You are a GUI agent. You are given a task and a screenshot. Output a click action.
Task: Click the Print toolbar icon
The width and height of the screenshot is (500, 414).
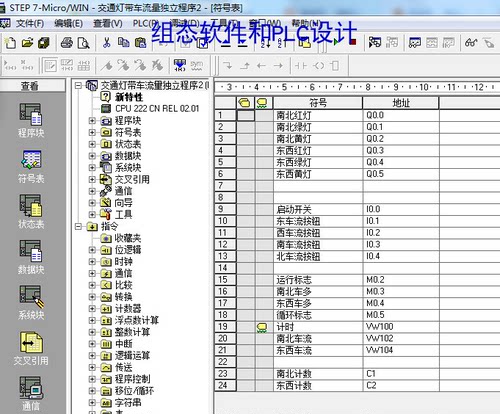67,43
